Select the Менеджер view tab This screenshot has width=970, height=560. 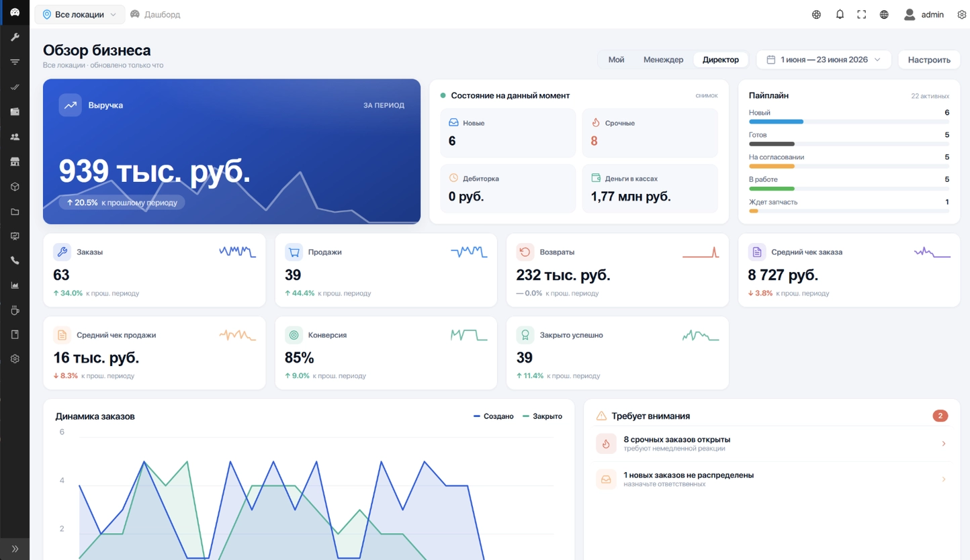[663, 60]
